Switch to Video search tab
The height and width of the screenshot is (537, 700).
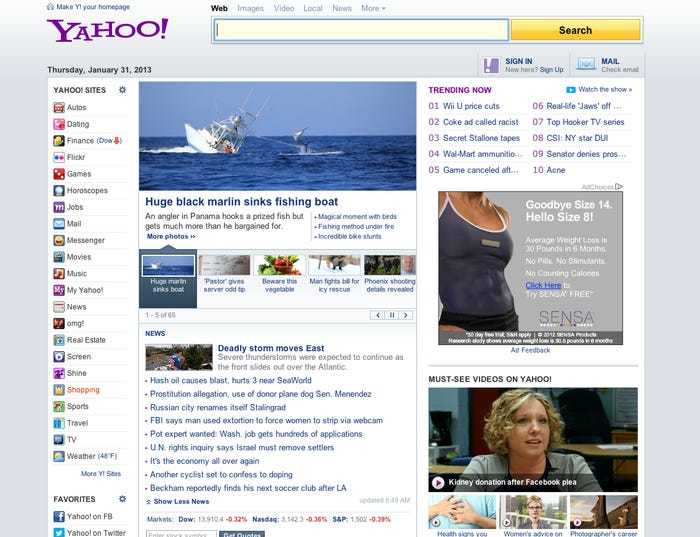coord(284,8)
